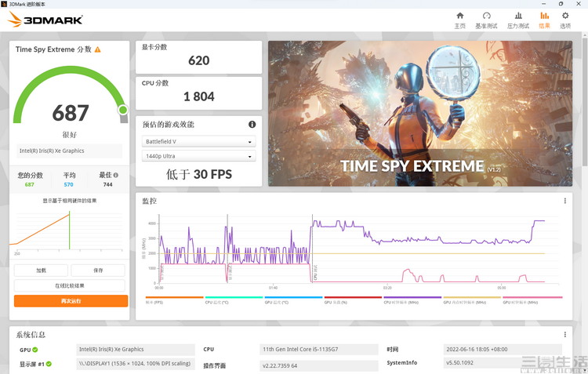Click the SystemInfo version v5.50.1092
Viewport: 588px width, 374px height.
pyautogui.click(x=503, y=363)
